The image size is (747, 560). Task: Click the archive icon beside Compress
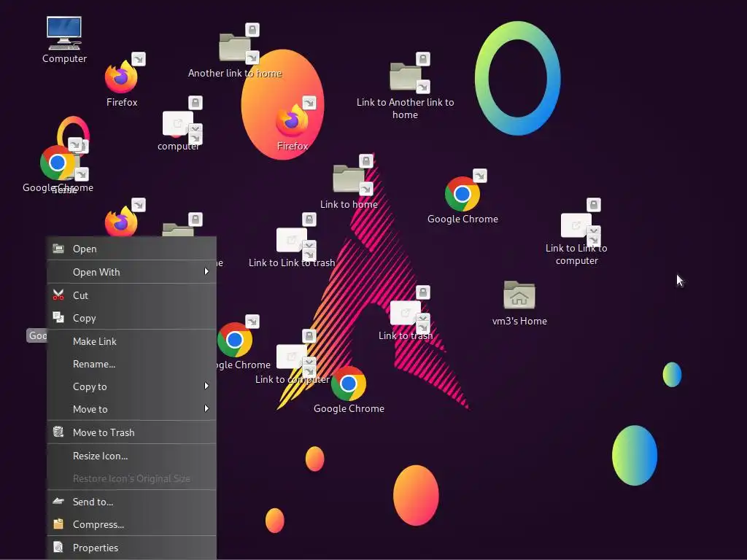click(58, 524)
